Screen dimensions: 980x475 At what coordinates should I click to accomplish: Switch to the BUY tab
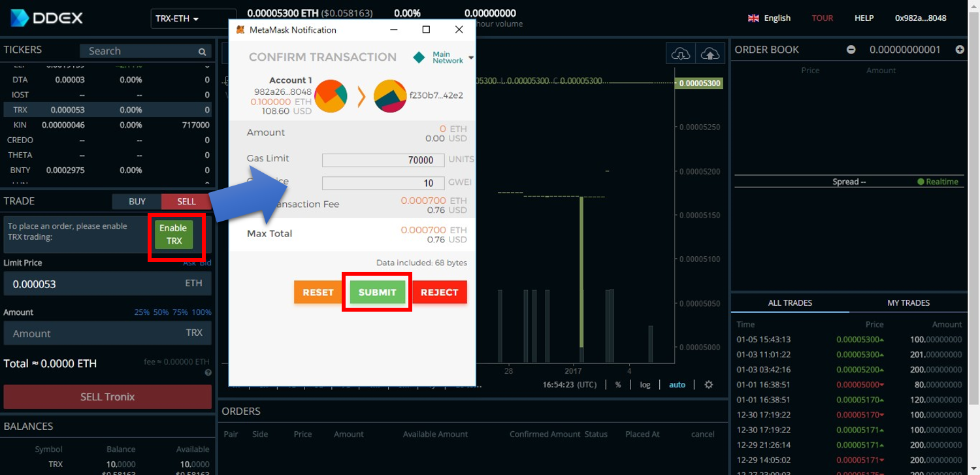click(x=137, y=201)
